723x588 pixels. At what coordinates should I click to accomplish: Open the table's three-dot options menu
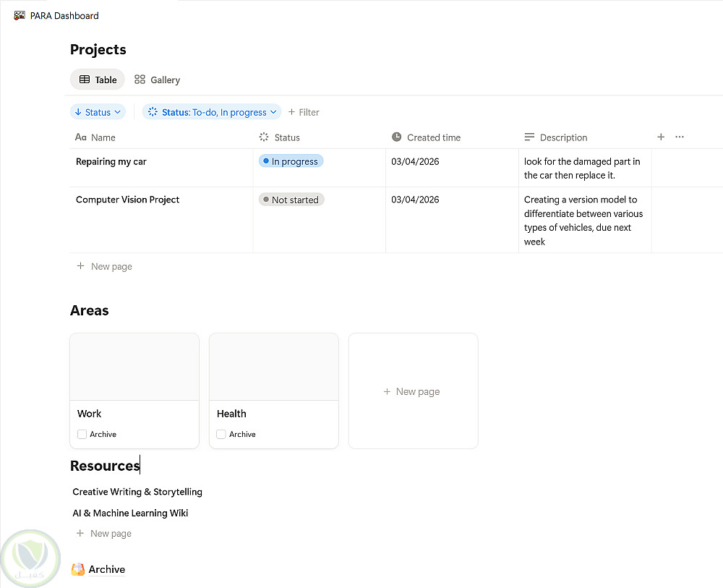click(679, 137)
